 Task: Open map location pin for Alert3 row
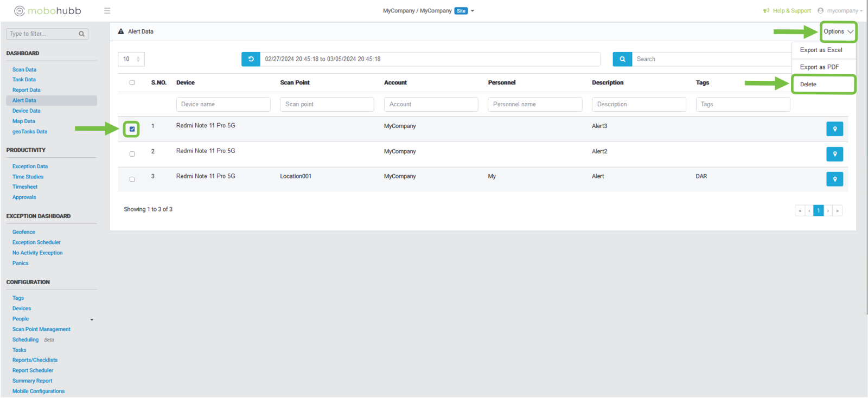click(834, 129)
